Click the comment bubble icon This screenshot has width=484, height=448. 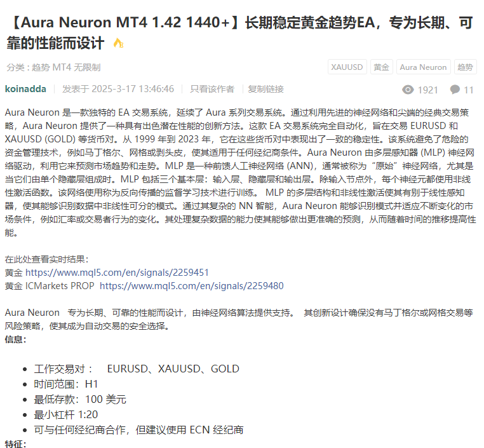455,90
